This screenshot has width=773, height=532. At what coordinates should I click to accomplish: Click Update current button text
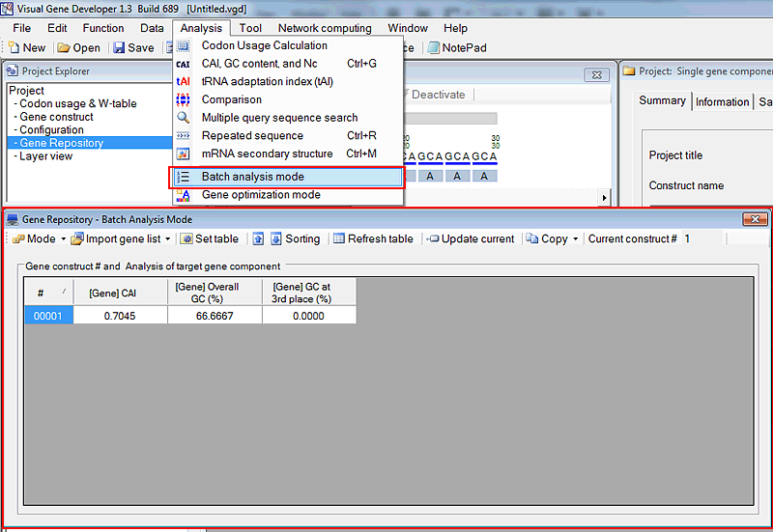click(477, 238)
